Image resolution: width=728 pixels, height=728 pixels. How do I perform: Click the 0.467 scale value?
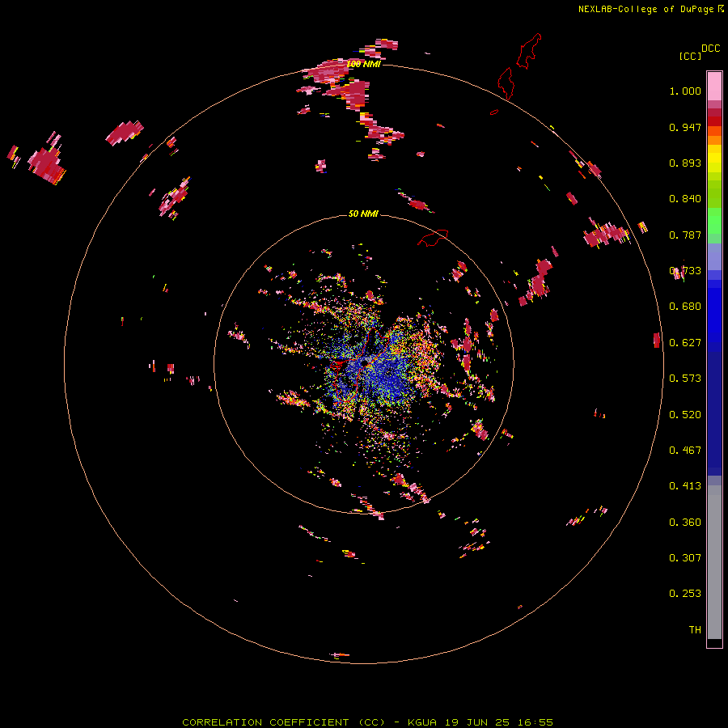click(x=685, y=451)
